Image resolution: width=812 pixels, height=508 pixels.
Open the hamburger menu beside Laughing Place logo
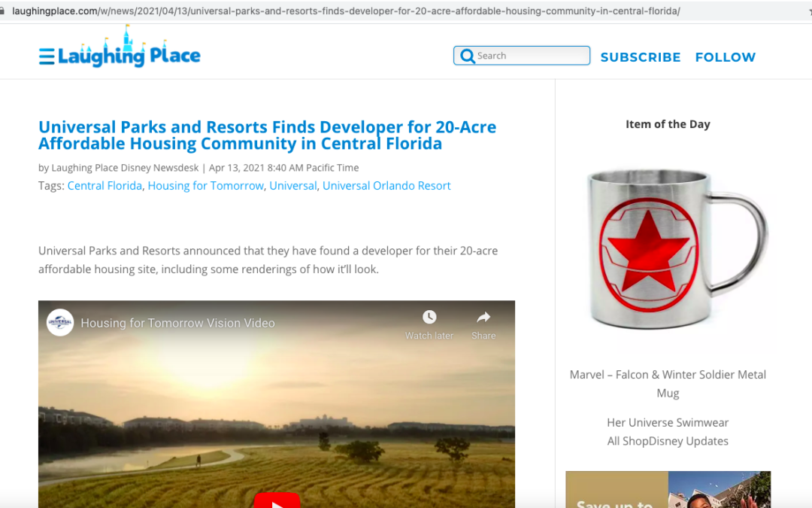47,56
